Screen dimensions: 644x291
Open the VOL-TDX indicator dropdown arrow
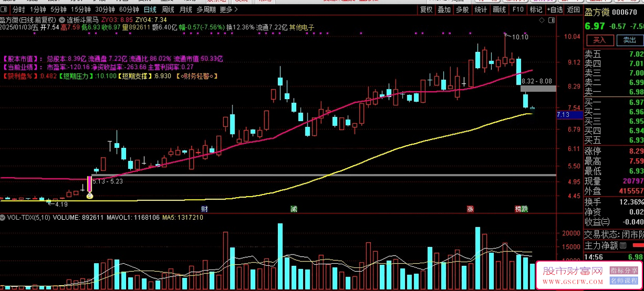[3, 218]
